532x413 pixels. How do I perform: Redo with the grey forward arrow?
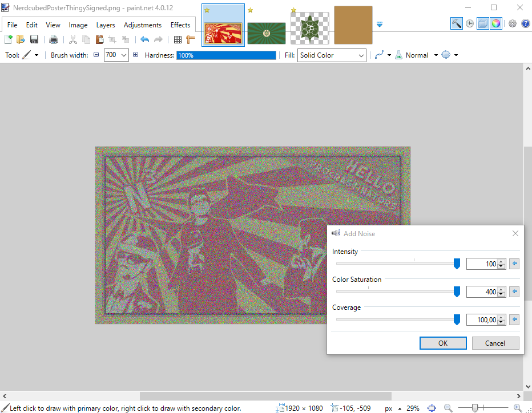159,39
